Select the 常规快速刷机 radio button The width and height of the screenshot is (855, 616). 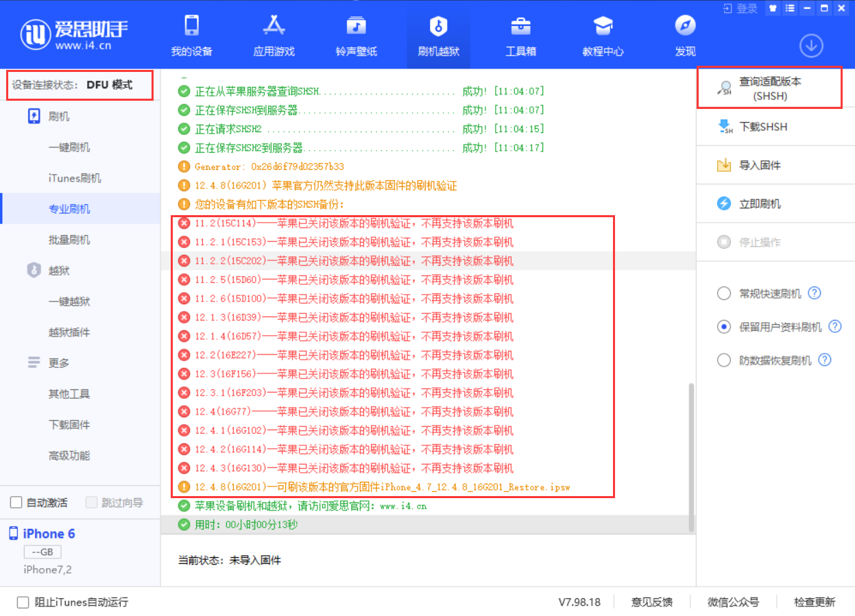[723, 293]
